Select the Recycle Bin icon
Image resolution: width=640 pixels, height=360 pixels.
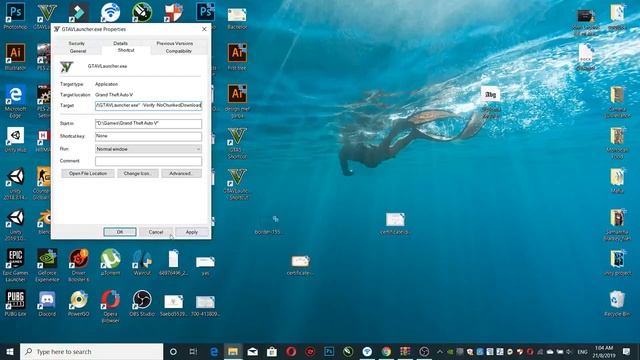coord(617,304)
